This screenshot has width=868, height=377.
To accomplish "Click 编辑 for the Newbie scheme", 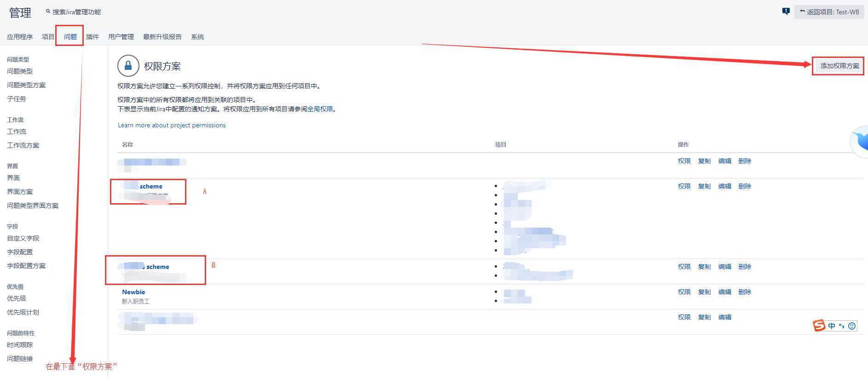I will tap(725, 292).
